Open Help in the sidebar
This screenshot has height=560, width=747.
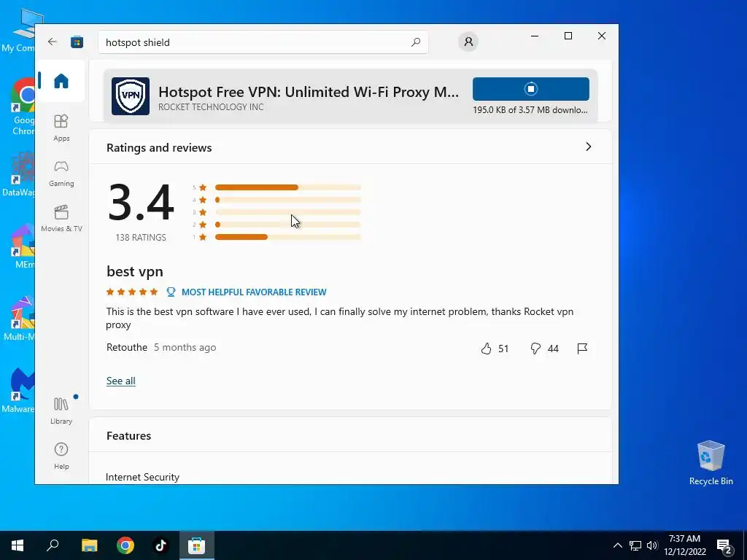pos(61,456)
